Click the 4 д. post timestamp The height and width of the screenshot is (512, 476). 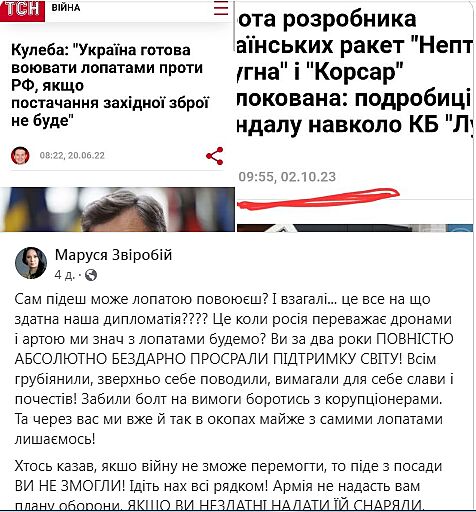(64, 275)
